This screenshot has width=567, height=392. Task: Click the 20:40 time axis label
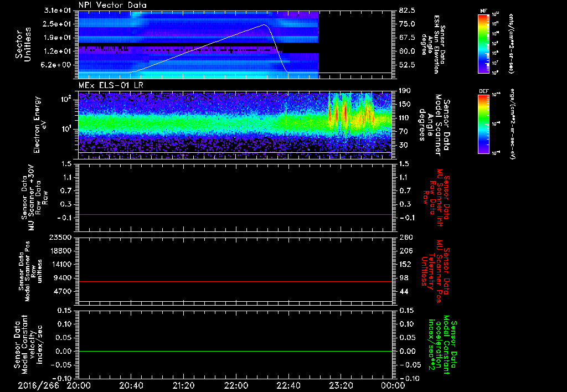[x=131, y=385]
